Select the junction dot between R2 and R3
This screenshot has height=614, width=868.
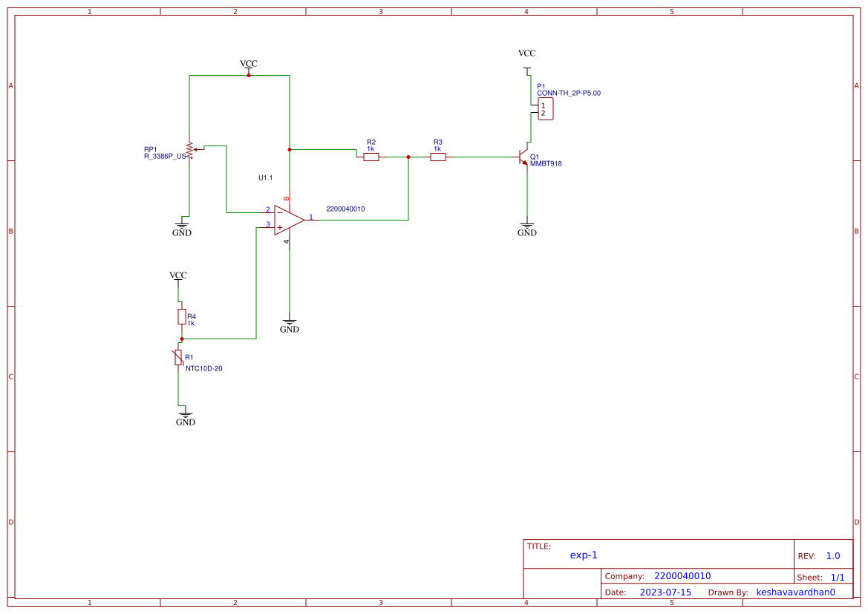(408, 156)
